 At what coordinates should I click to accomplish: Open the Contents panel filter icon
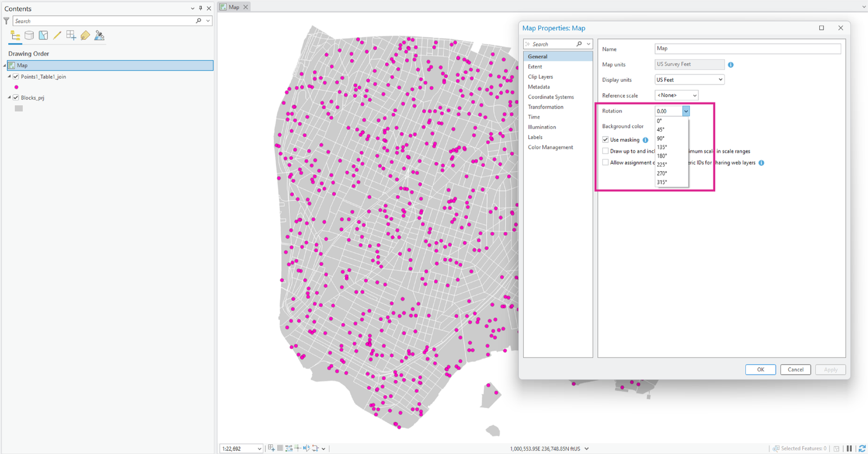click(x=6, y=20)
